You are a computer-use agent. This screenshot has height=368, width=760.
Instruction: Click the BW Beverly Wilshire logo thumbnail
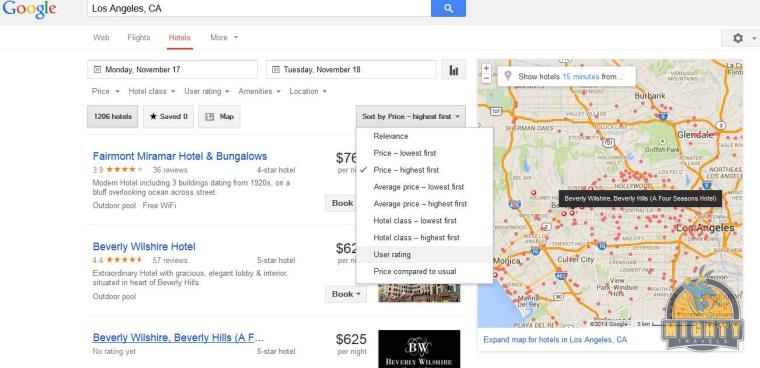click(419, 349)
